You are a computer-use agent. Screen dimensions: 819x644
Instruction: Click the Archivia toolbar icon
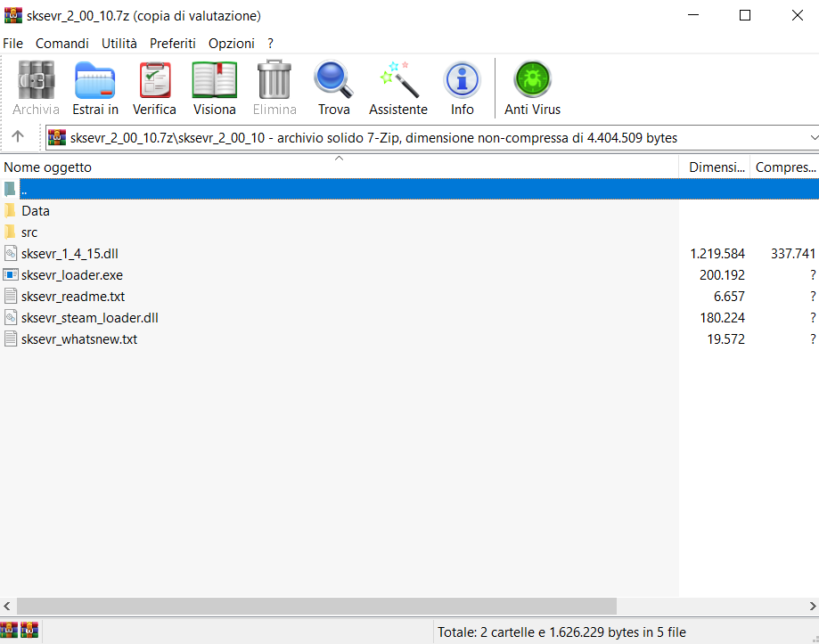coord(36,80)
